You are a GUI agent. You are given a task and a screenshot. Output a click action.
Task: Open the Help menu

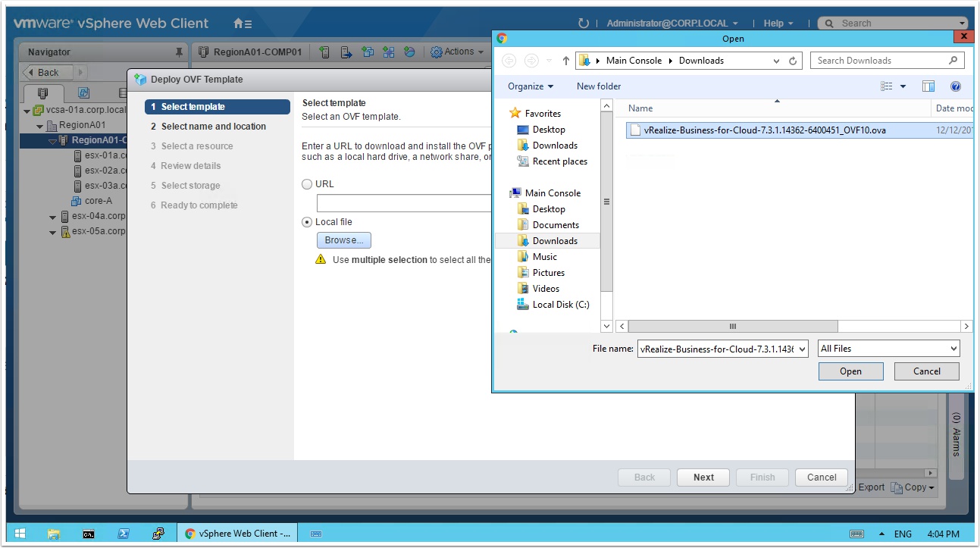[x=778, y=23]
